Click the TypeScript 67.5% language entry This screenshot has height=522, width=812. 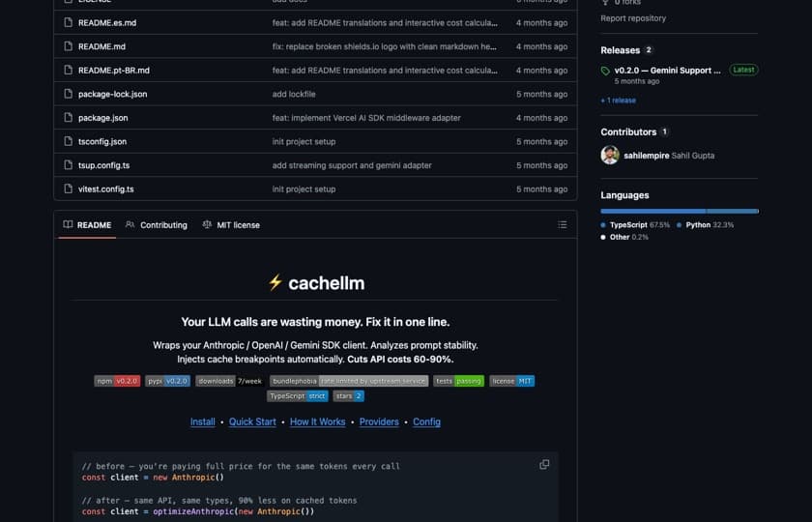pos(635,224)
